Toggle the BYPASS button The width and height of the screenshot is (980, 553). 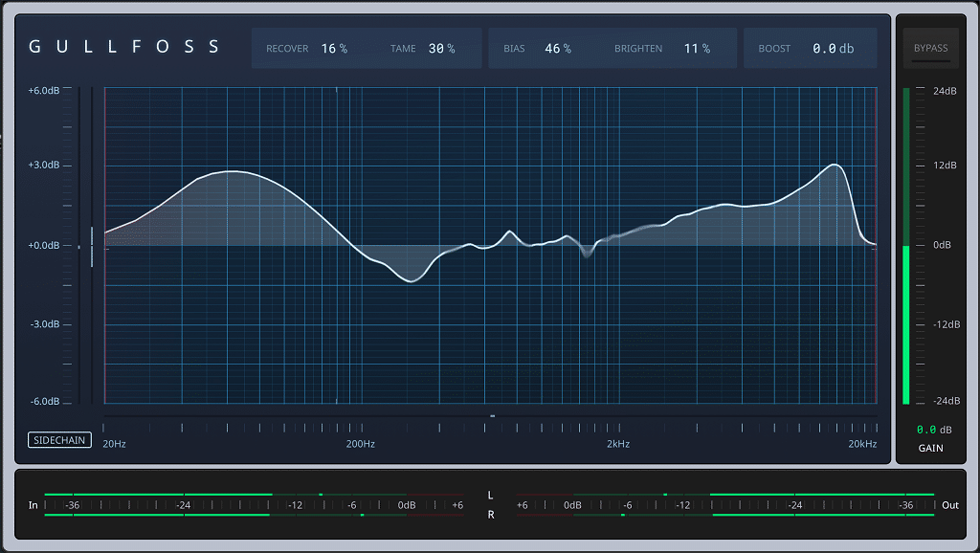click(x=930, y=48)
